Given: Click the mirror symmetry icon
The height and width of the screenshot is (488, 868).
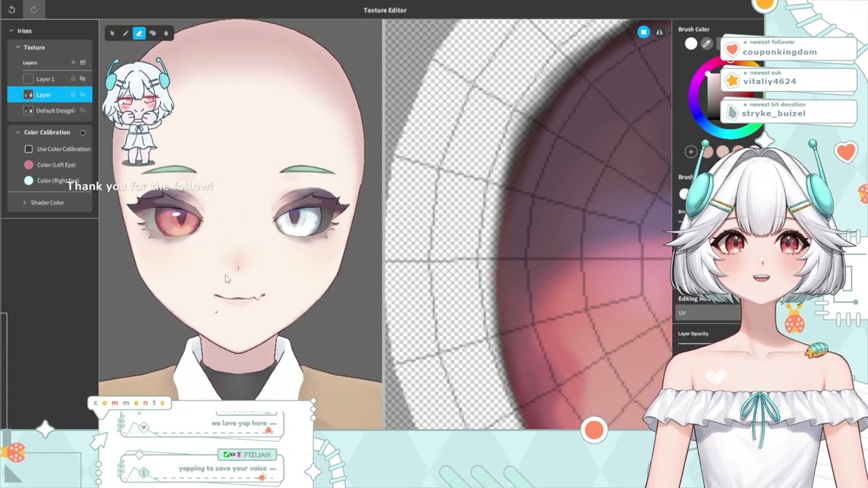Looking at the screenshot, I should (659, 32).
